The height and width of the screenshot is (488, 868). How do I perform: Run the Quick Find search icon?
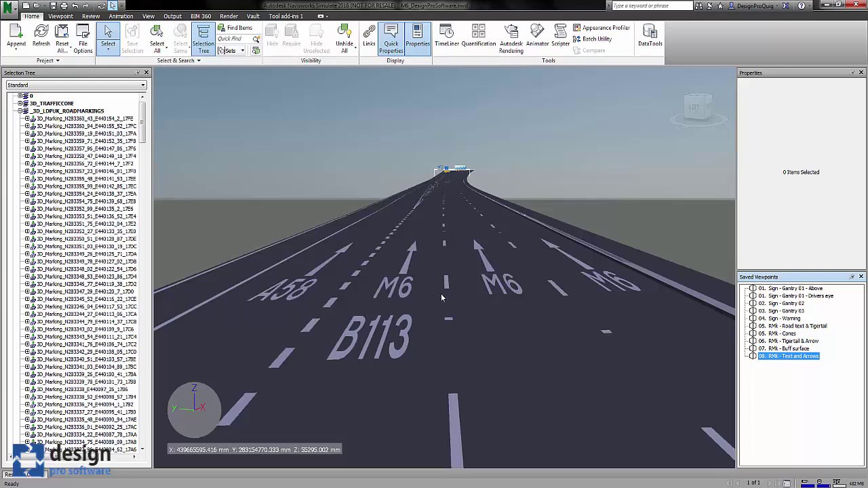(x=256, y=39)
